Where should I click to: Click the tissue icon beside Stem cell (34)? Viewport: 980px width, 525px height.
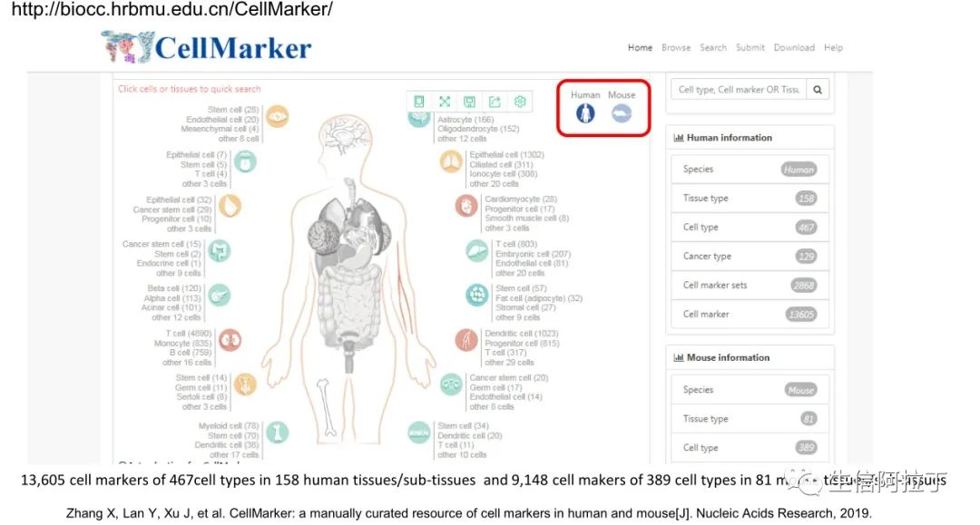pos(418,433)
